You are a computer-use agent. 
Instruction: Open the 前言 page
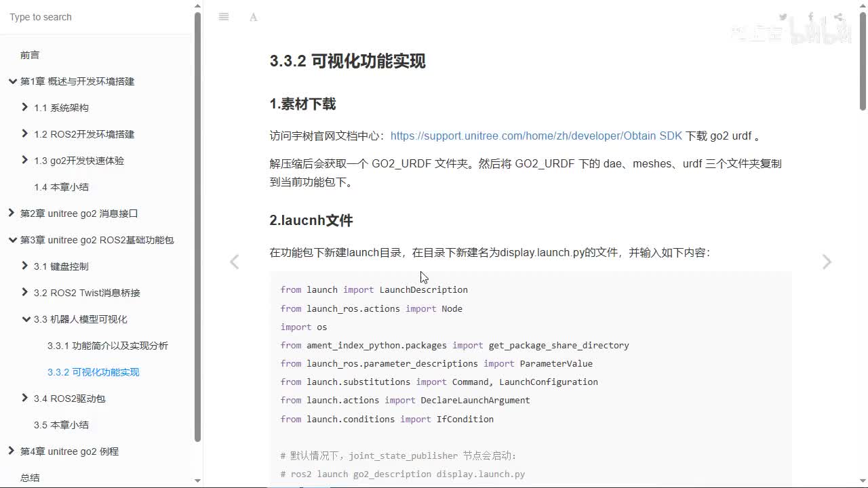pyautogui.click(x=30, y=55)
